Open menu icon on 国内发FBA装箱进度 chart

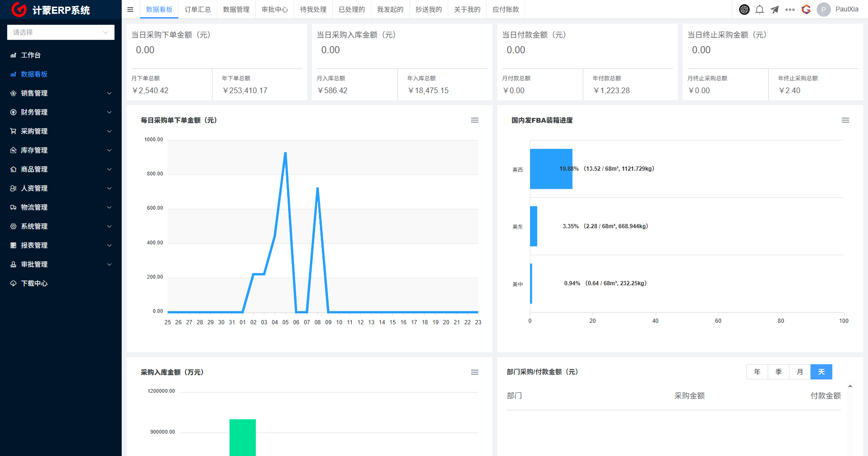click(845, 120)
